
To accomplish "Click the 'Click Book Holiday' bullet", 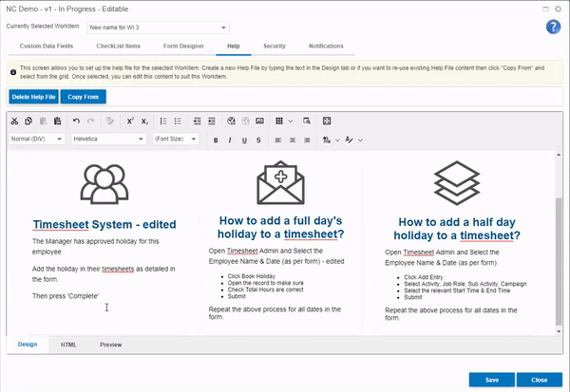I will point(252,276).
